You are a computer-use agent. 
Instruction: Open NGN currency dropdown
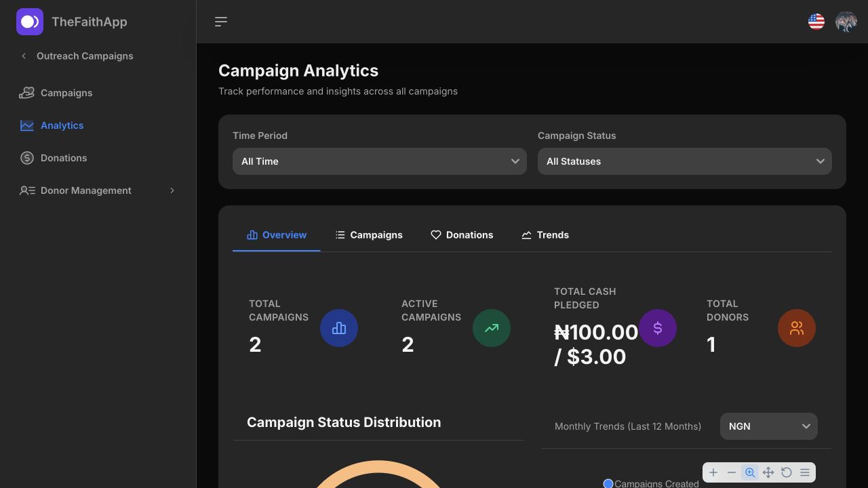[x=769, y=426]
